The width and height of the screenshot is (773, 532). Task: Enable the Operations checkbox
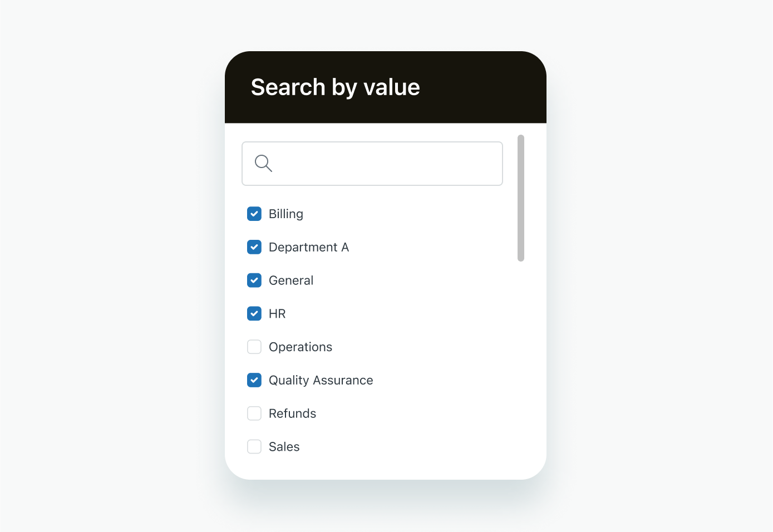point(254,347)
